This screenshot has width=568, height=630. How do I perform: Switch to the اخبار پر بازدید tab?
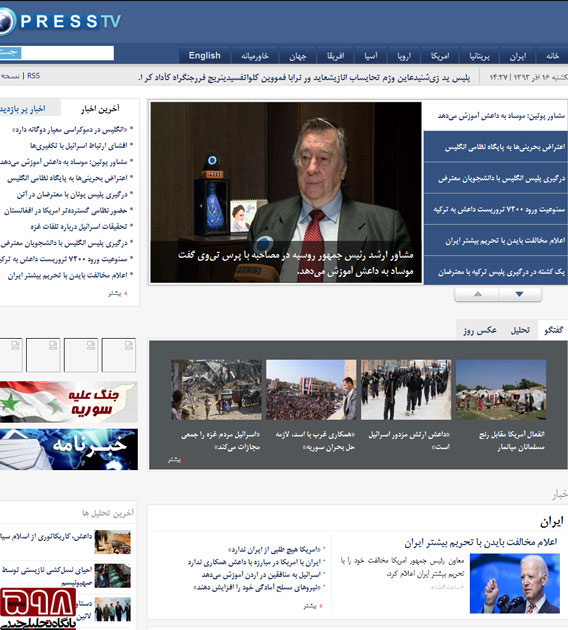pyautogui.click(x=24, y=109)
